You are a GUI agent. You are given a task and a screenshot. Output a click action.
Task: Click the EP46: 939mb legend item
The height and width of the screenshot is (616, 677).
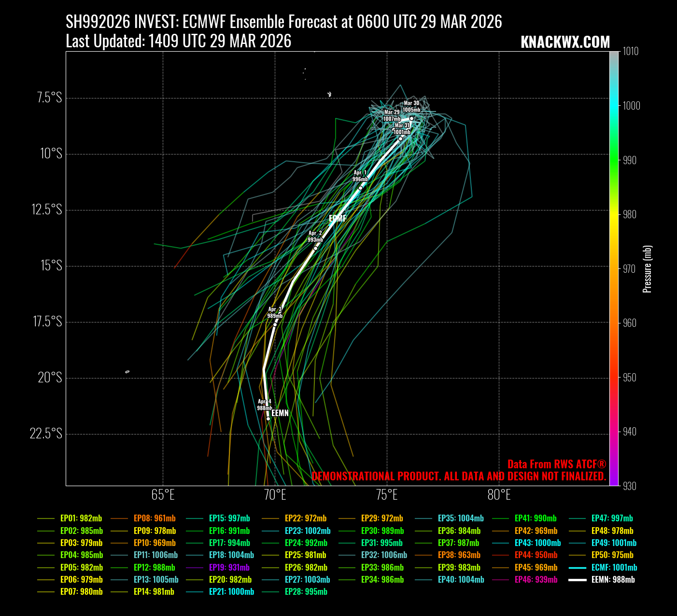536,579
